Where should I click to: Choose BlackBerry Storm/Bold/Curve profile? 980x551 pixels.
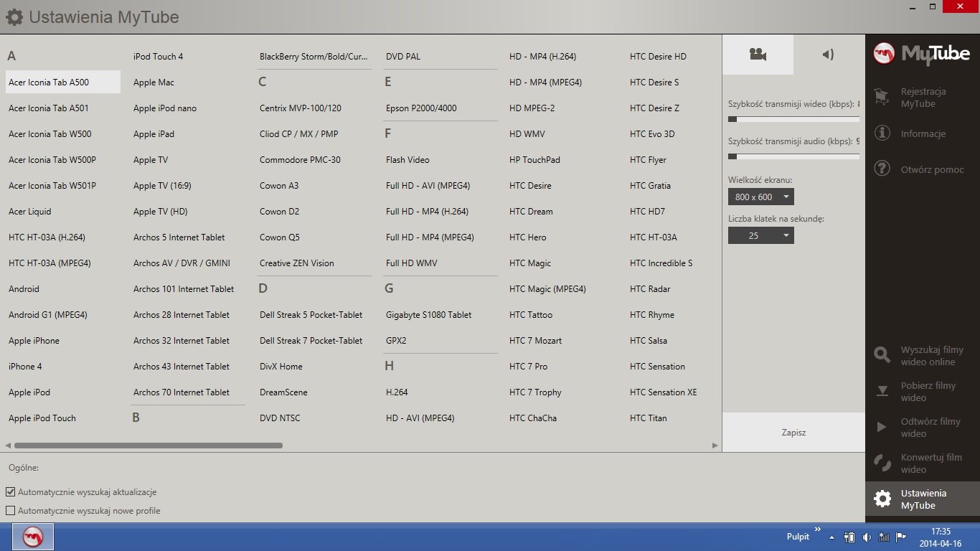(x=314, y=56)
